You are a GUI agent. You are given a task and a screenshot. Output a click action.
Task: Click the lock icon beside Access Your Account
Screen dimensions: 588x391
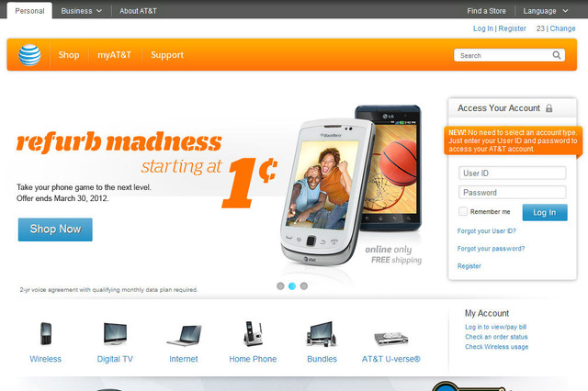(549, 108)
